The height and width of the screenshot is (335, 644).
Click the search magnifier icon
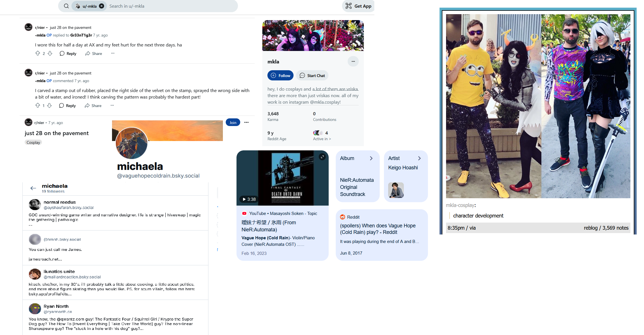(66, 6)
